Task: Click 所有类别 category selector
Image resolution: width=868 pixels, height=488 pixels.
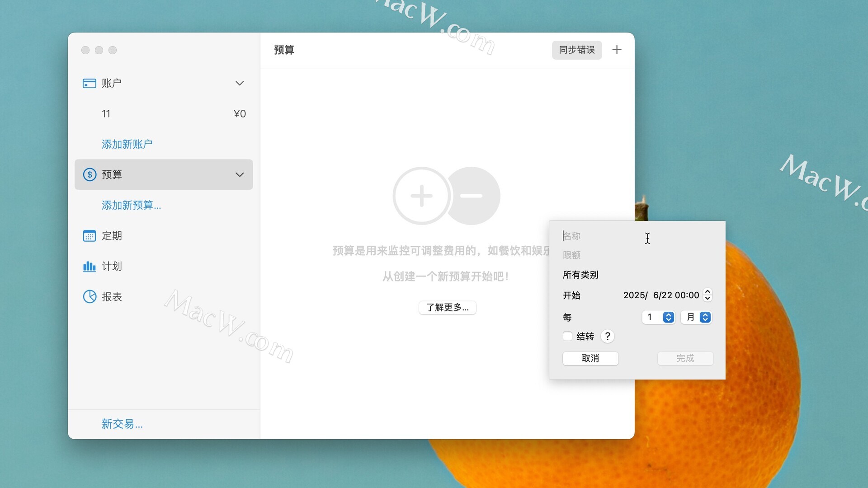Action: (x=580, y=275)
